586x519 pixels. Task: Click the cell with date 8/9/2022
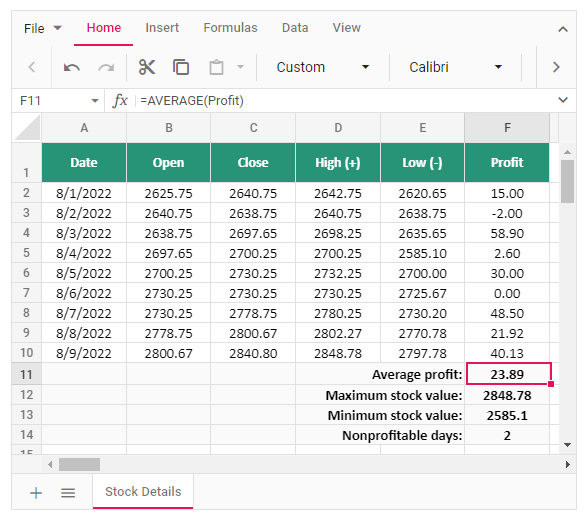click(x=84, y=353)
